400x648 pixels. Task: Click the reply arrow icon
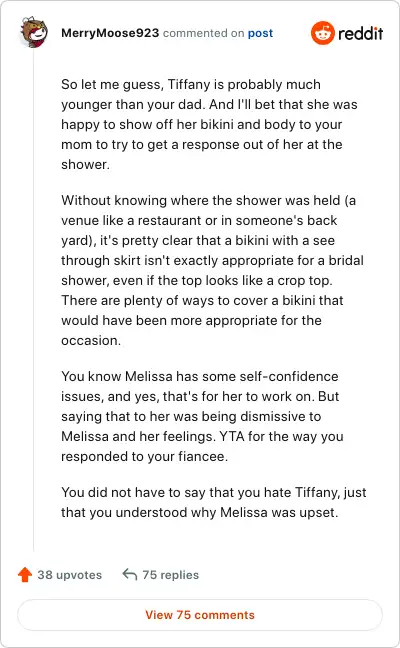pyautogui.click(x=130, y=574)
